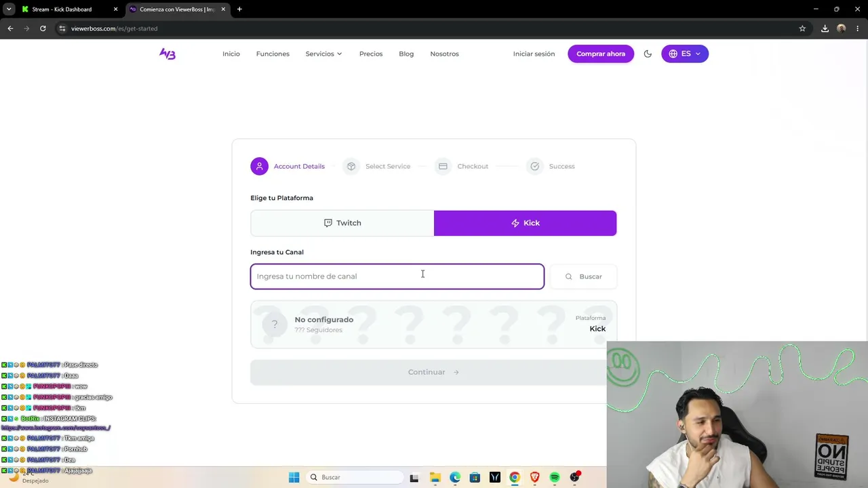Open the black Y-logo app on the taskbar
This screenshot has width=868, height=488.
point(495,477)
